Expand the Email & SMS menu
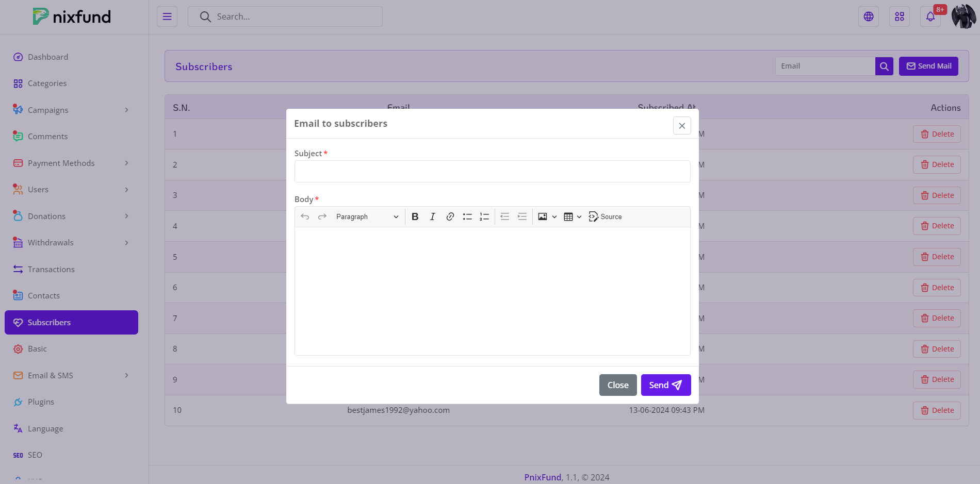 (71, 376)
